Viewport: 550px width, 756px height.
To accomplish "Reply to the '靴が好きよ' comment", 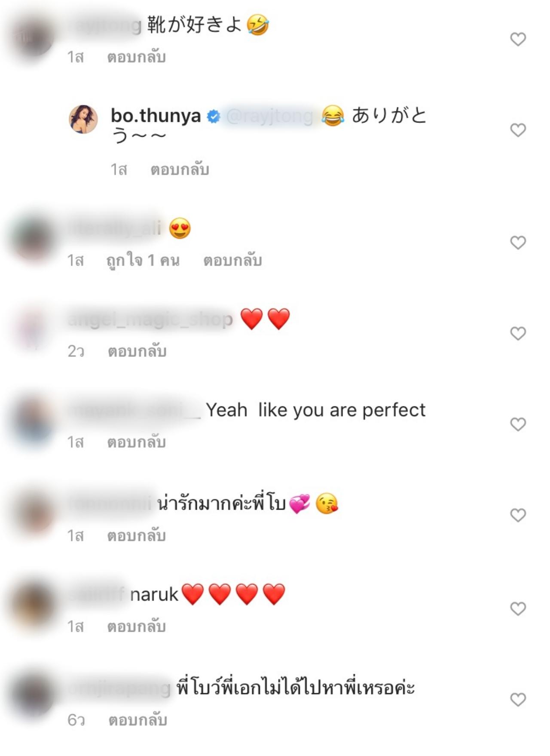I will click(136, 57).
